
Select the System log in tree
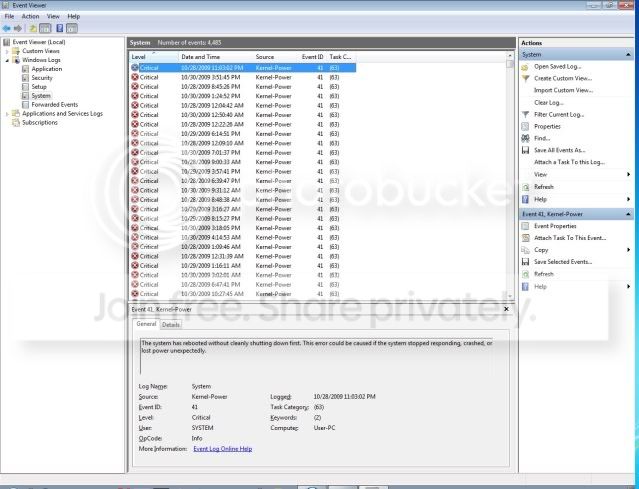(x=41, y=96)
